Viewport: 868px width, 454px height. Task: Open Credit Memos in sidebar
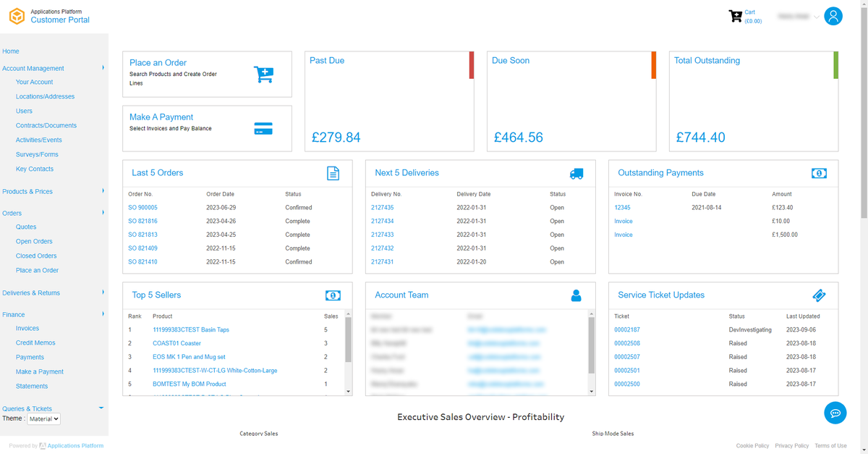pyautogui.click(x=35, y=342)
